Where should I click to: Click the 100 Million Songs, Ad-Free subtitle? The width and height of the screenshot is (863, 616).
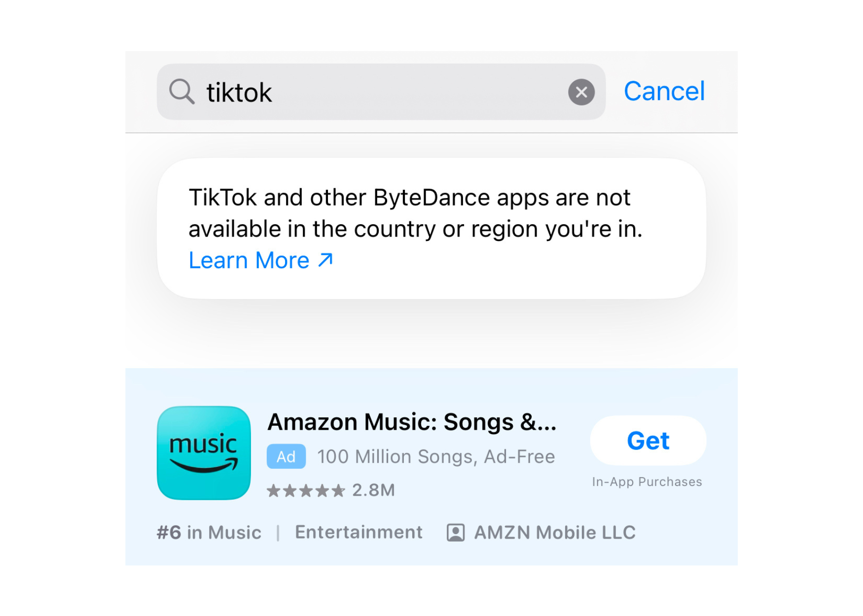coord(436,456)
